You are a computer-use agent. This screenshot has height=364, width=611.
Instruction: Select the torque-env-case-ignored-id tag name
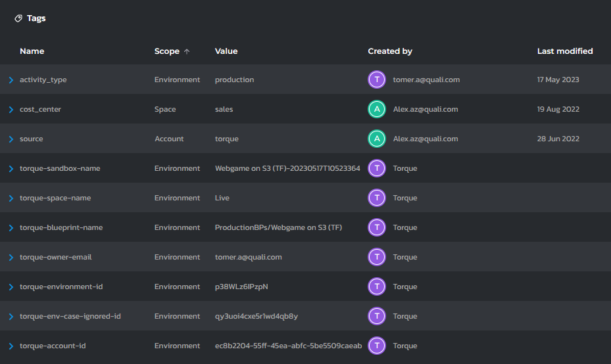pyautogui.click(x=70, y=316)
